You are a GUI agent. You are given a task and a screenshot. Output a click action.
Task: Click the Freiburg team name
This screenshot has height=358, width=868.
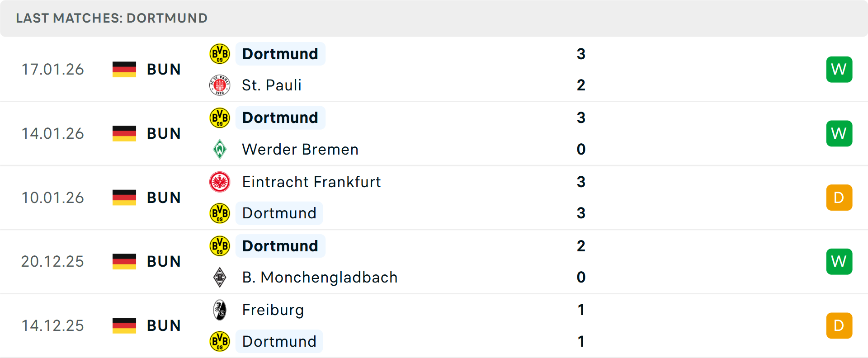(273, 310)
